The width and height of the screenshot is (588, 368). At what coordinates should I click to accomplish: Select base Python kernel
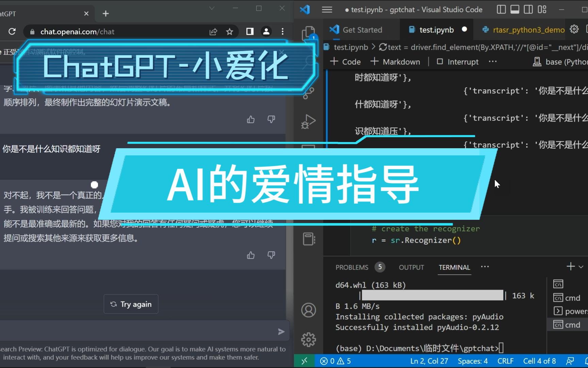coord(560,62)
